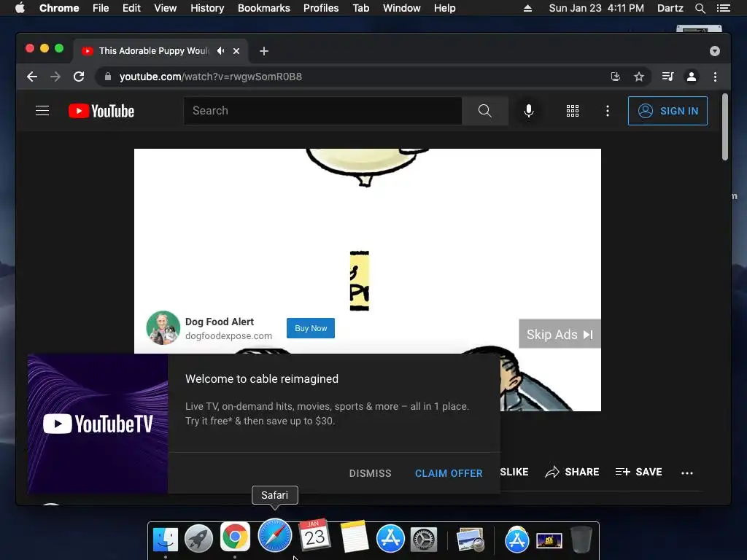The width and height of the screenshot is (747, 560).
Task: Open Chrome profile avatar button
Action: (692, 77)
